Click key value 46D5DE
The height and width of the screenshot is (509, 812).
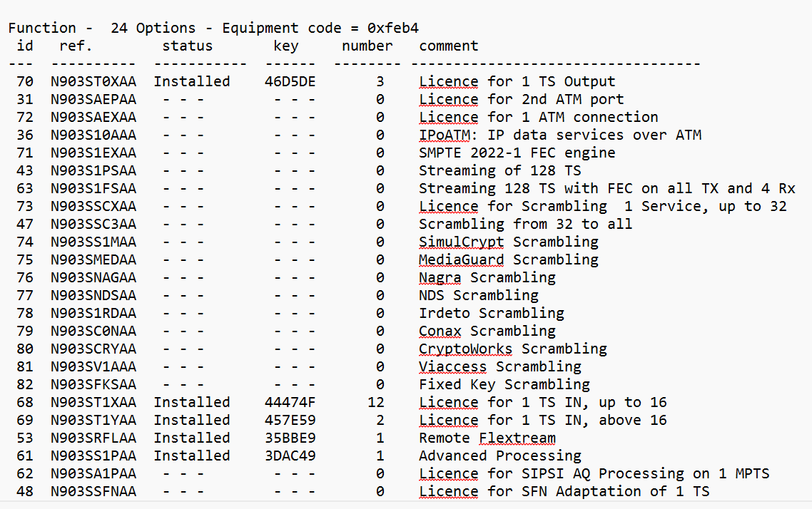[290, 82]
